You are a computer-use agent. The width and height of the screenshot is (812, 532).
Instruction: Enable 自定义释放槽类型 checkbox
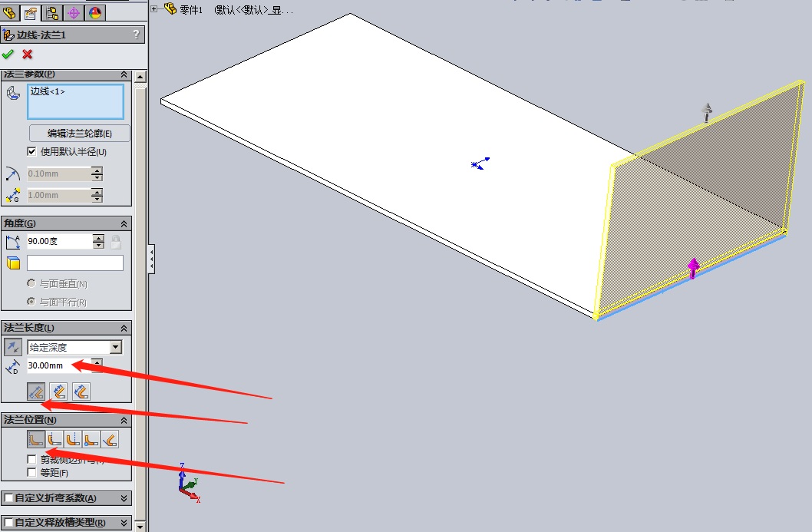(x=8, y=522)
